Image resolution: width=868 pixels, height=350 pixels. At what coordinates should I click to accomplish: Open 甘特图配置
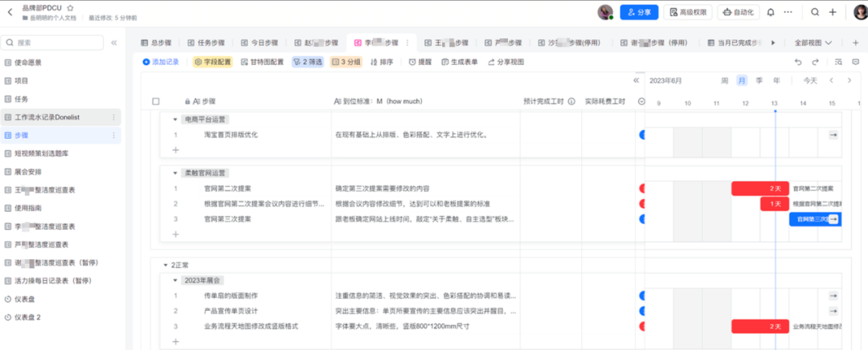click(x=262, y=62)
